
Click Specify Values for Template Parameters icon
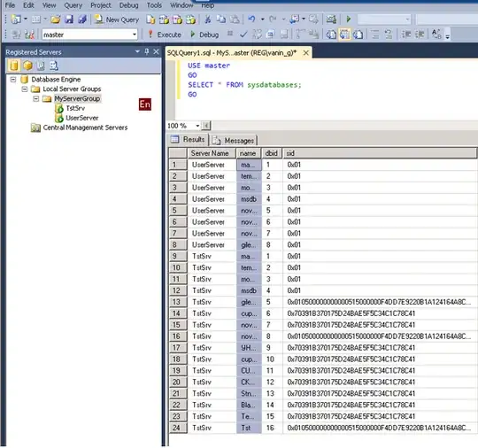(x=436, y=35)
